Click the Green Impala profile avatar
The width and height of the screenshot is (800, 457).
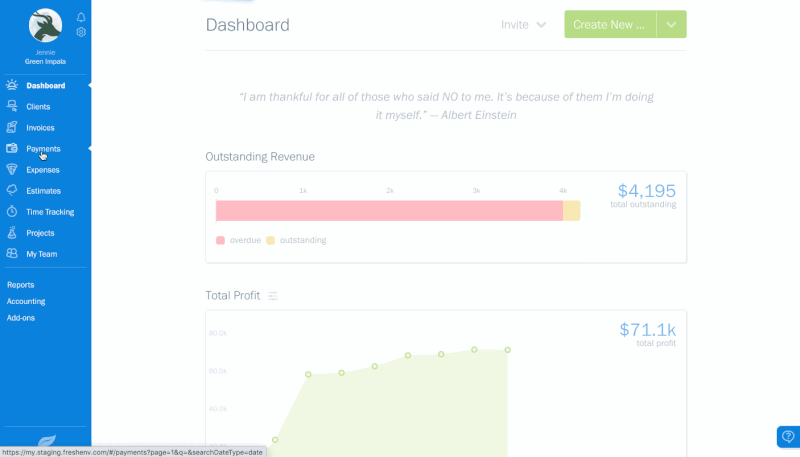[45, 25]
